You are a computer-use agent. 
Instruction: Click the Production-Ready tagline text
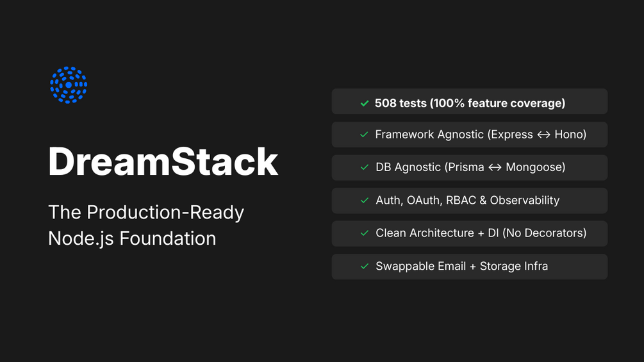146,212
